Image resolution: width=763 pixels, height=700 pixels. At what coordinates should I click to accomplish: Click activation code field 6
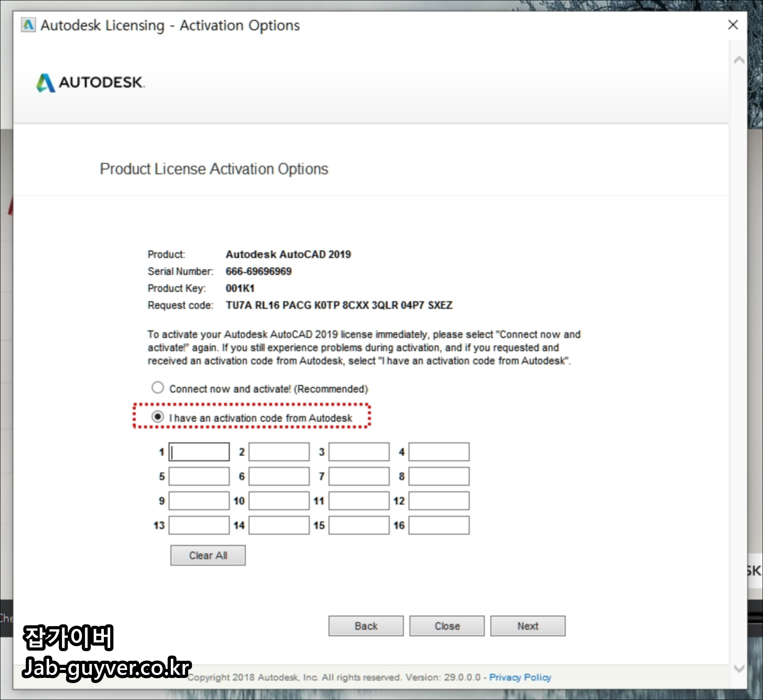coord(279,476)
